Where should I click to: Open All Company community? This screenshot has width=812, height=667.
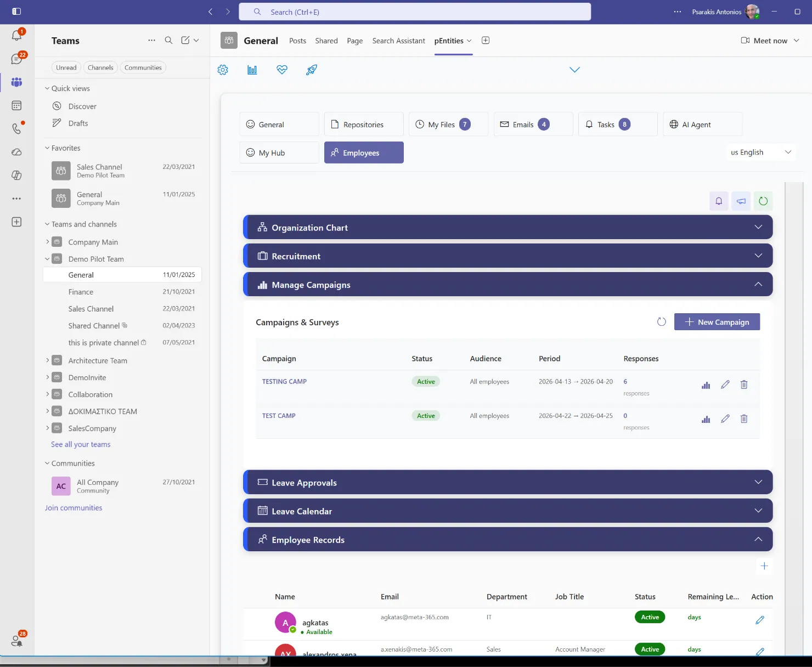tap(122, 486)
